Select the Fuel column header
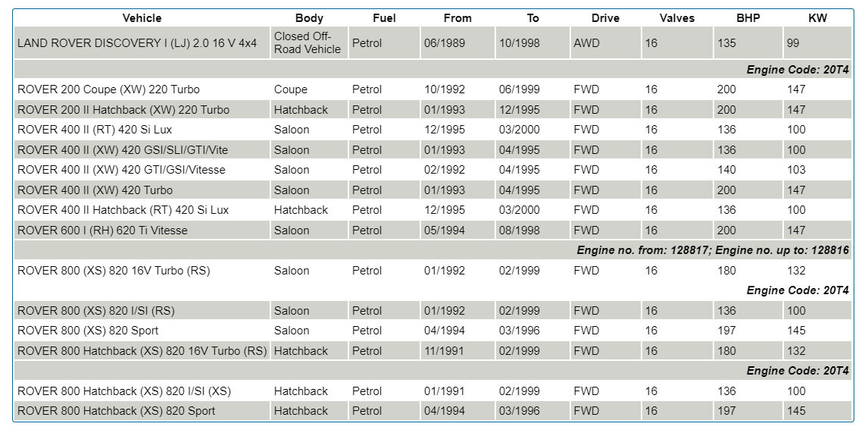 (x=384, y=18)
